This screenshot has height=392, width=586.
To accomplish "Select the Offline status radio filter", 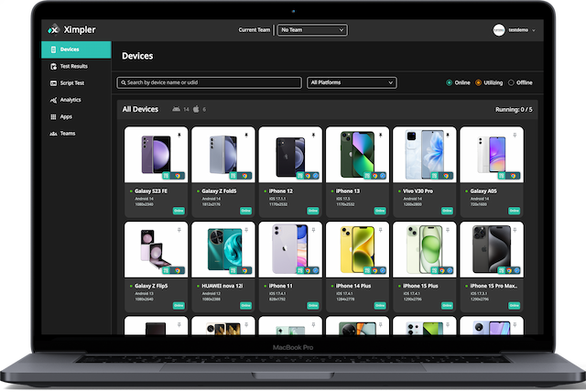I will (511, 82).
